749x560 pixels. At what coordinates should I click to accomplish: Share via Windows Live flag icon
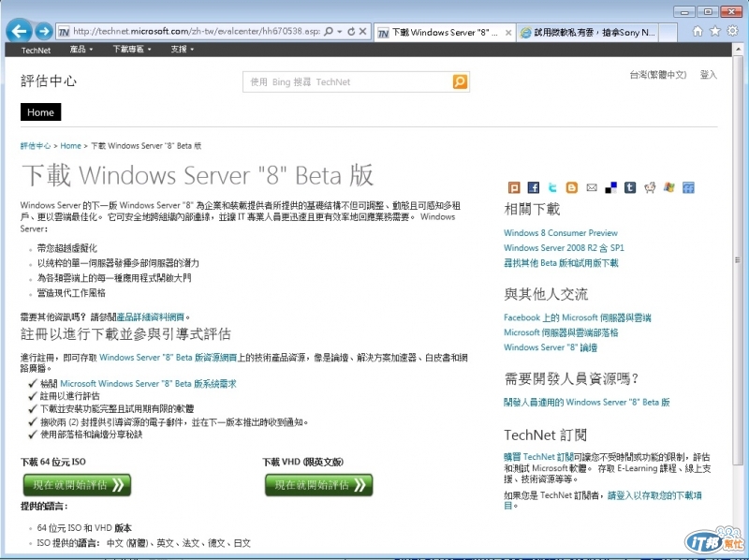pos(669,188)
